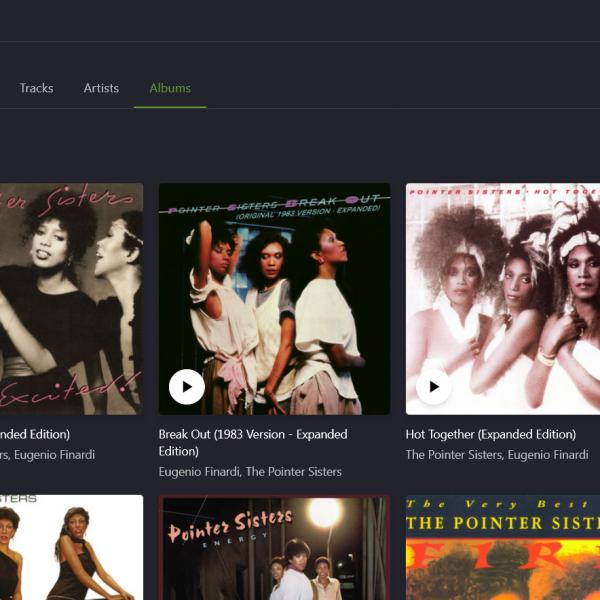Open the white-background Sisters album cover
600x600 pixels.
coord(72,548)
